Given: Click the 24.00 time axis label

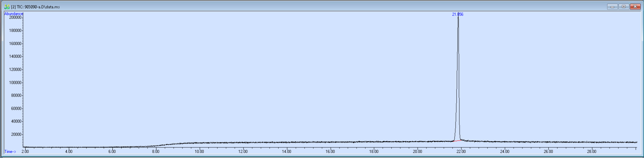Looking at the screenshot, I should [x=505, y=151].
